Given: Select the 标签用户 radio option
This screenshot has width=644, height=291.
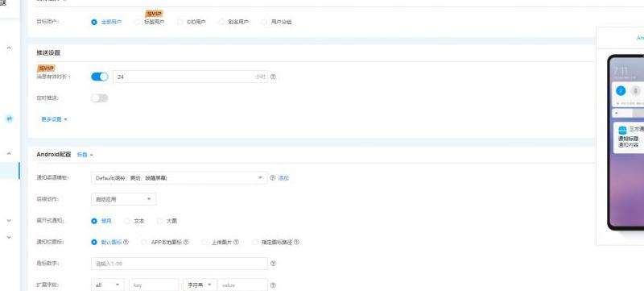Looking at the screenshot, I should click(138, 23).
